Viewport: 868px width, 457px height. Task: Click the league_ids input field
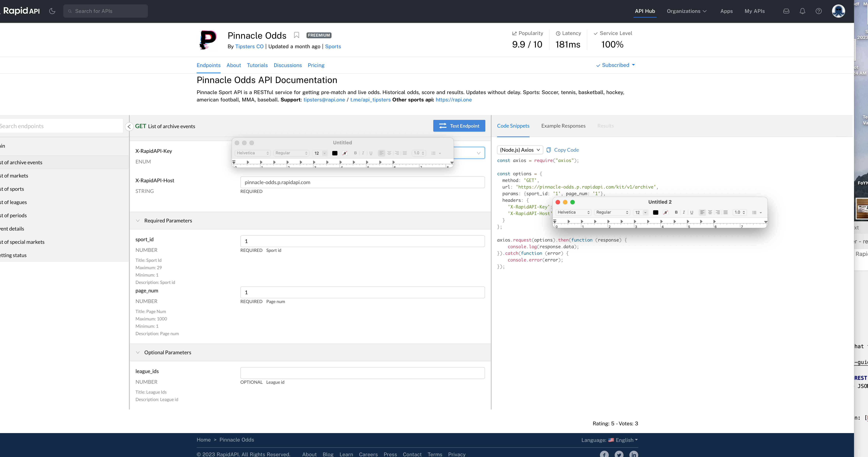pyautogui.click(x=363, y=373)
